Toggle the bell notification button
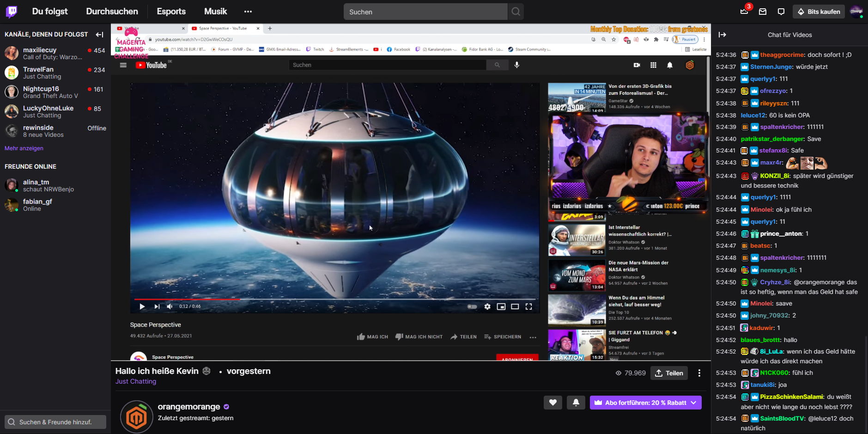 click(576, 403)
